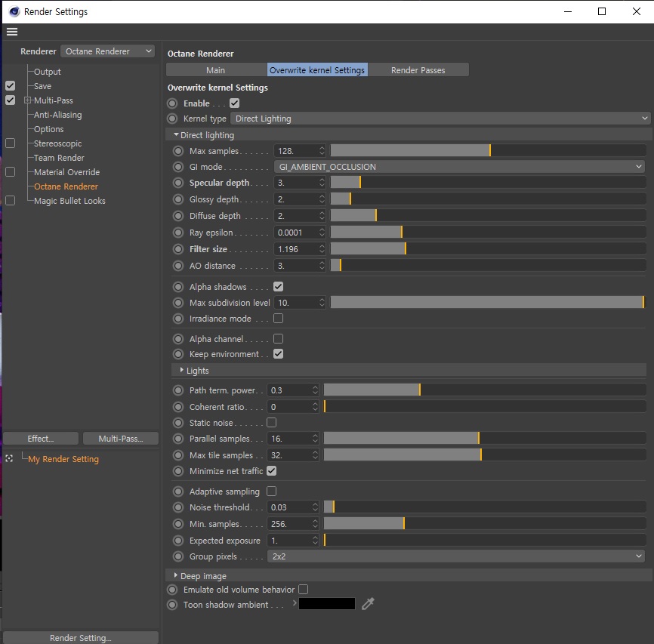Click the animation dot beside Toon shadow ambient

point(172,605)
